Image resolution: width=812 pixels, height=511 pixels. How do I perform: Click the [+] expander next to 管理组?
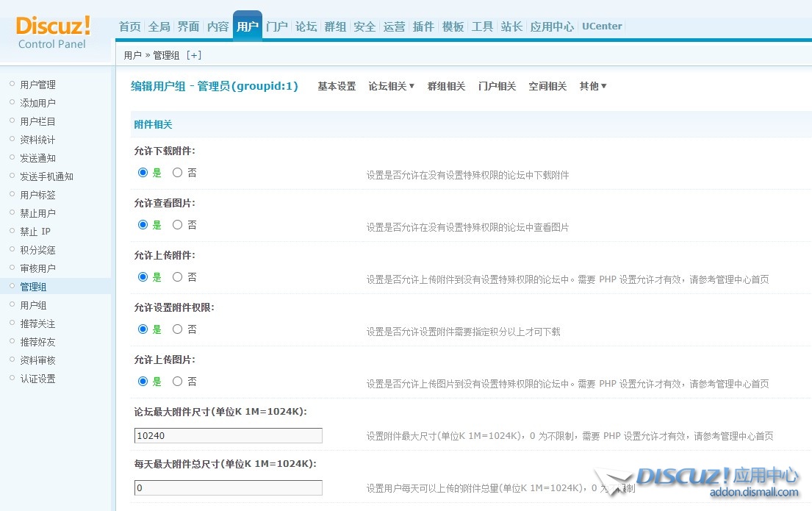coord(194,55)
